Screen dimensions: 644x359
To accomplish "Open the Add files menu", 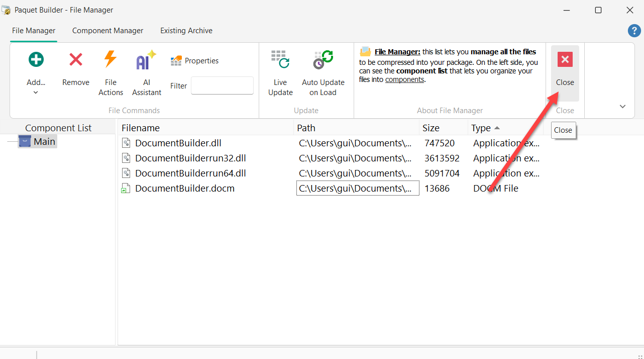I will [36, 70].
